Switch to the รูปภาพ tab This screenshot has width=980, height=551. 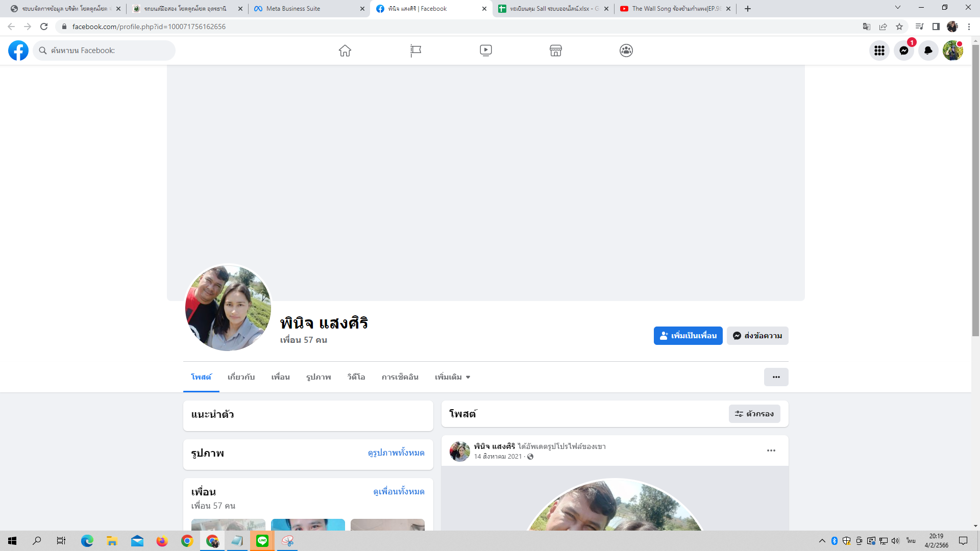pyautogui.click(x=318, y=377)
